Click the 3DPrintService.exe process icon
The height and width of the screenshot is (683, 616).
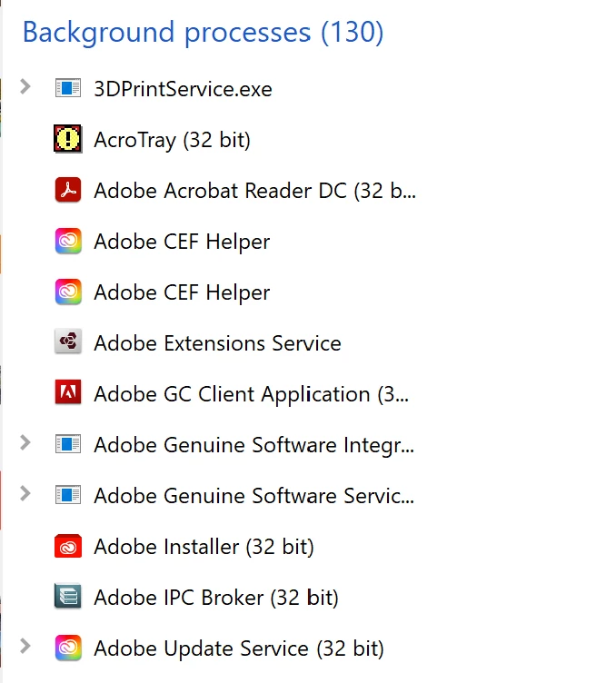coord(68,88)
